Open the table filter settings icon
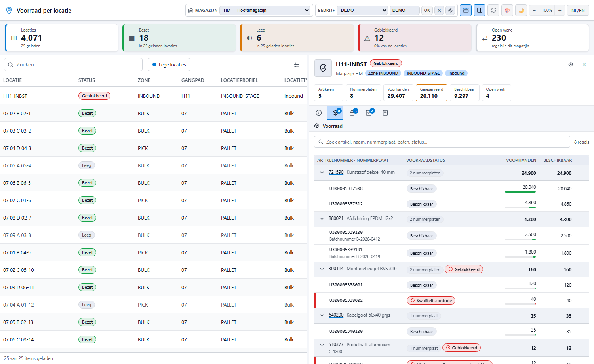 click(x=297, y=64)
